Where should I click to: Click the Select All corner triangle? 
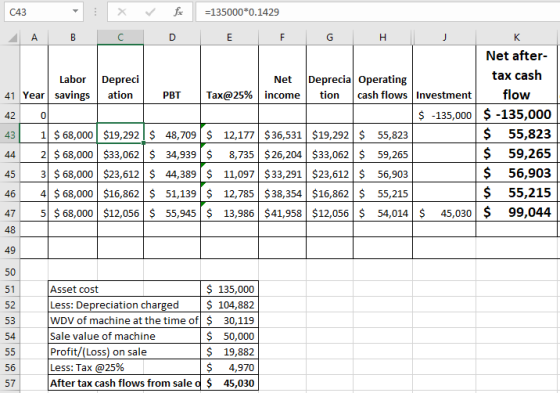point(12,37)
